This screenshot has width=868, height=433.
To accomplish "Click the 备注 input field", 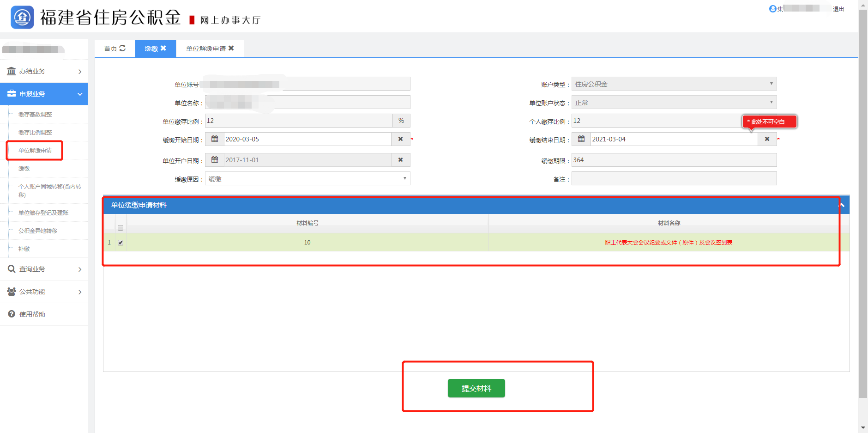I will coord(674,179).
